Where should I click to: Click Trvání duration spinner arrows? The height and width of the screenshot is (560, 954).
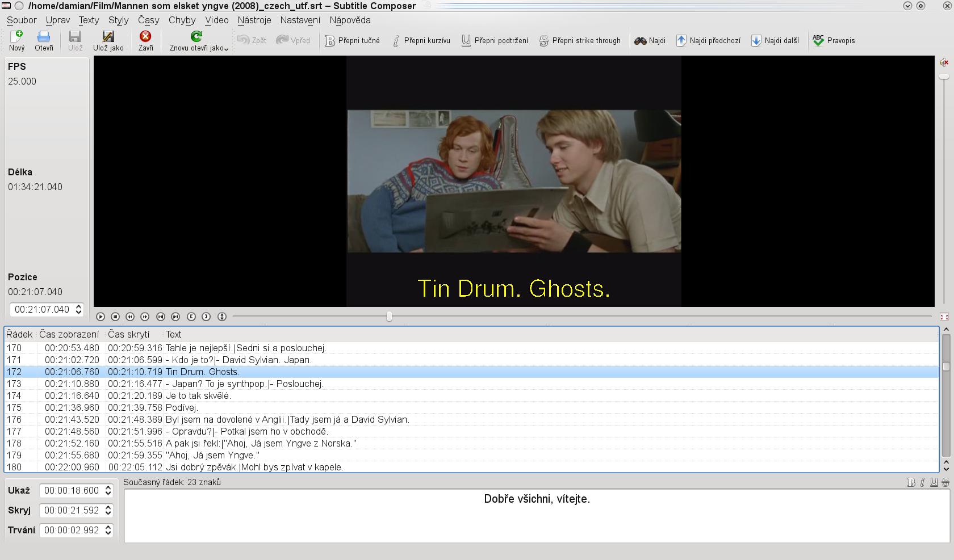click(x=108, y=530)
